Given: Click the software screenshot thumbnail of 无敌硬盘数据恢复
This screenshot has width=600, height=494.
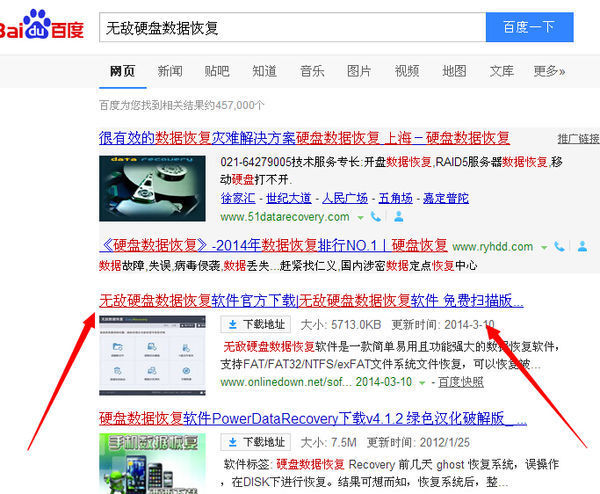Looking at the screenshot, I should tap(152, 355).
